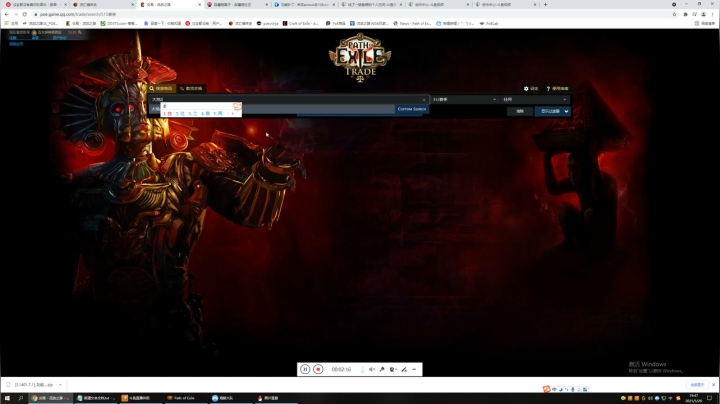720x404 pixels.
Task: Reload the browser page
Action: pyautogui.click(x=24, y=14)
